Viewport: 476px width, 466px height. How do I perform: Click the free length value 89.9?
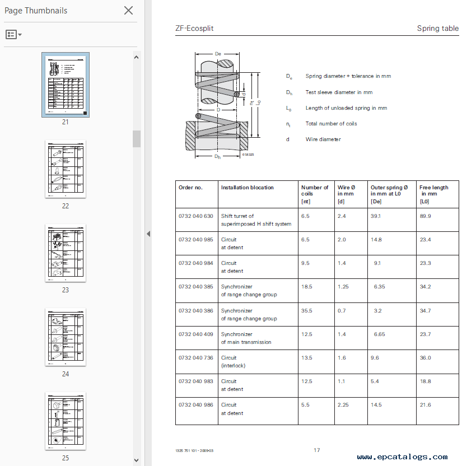[x=425, y=216]
